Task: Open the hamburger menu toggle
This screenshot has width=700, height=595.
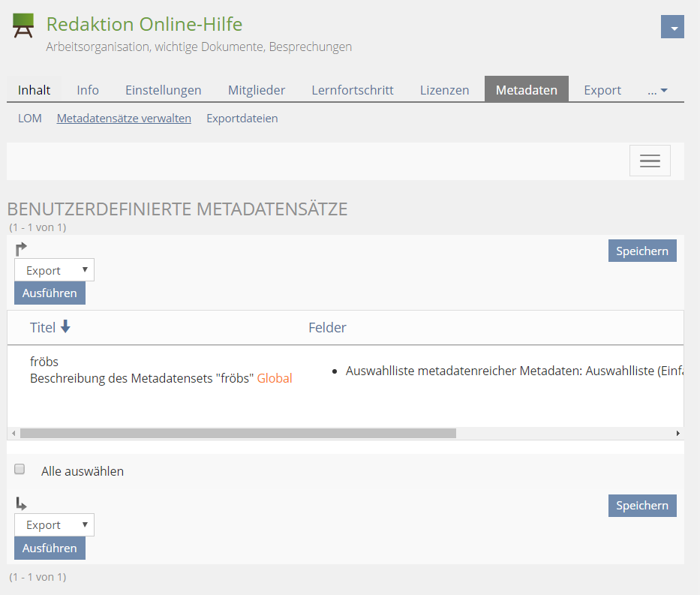Action: tap(649, 161)
